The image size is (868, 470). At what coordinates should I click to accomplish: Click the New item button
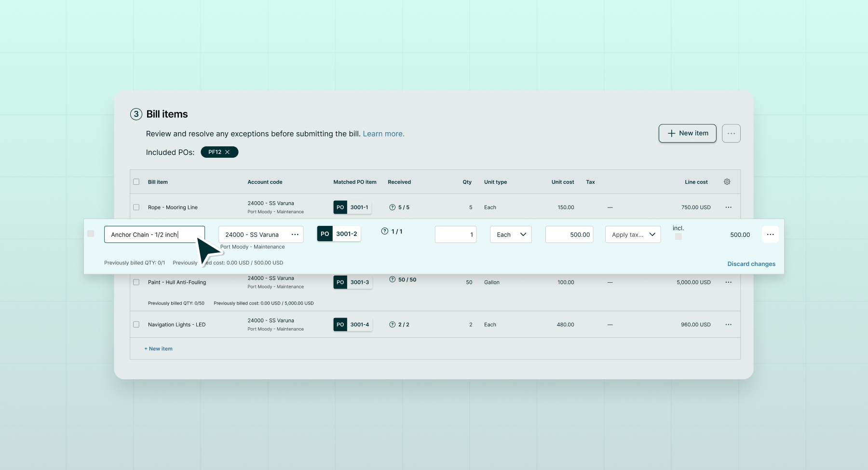coord(688,133)
